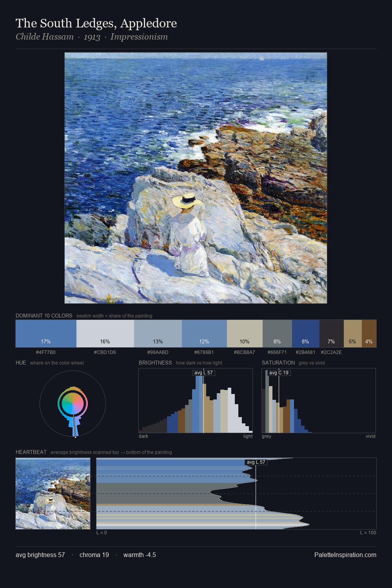Click the 'avg L 57' label in brightness chart

[x=204, y=373]
